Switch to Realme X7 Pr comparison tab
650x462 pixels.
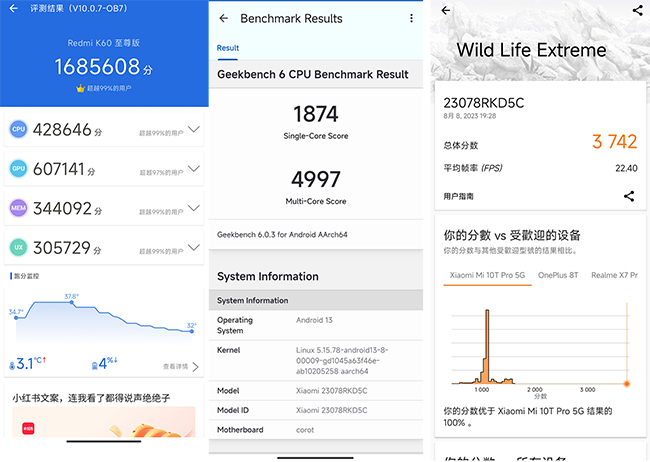pyautogui.click(x=614, y=275)
